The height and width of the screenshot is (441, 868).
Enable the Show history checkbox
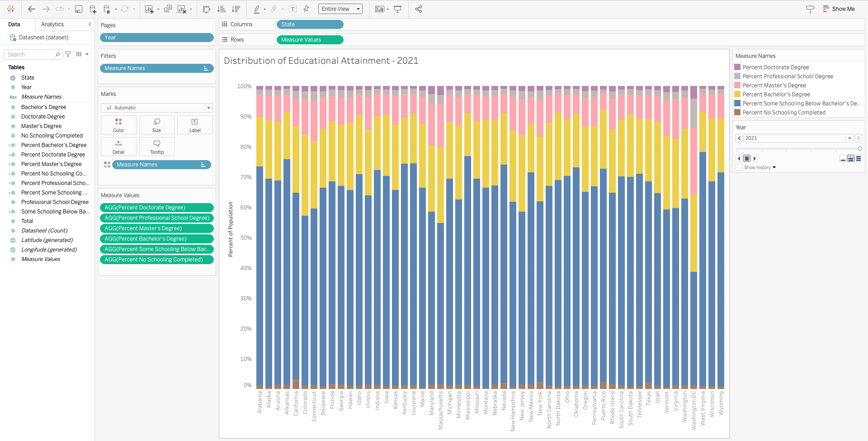pos(739,168)
